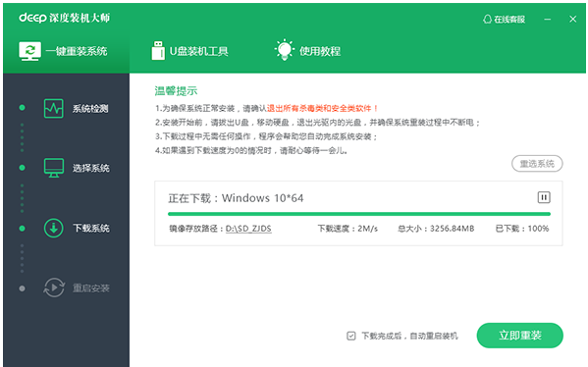Click the U盘 drive icon
The image size is (588, 367).
pyautogui.click(x=158, y=51)
